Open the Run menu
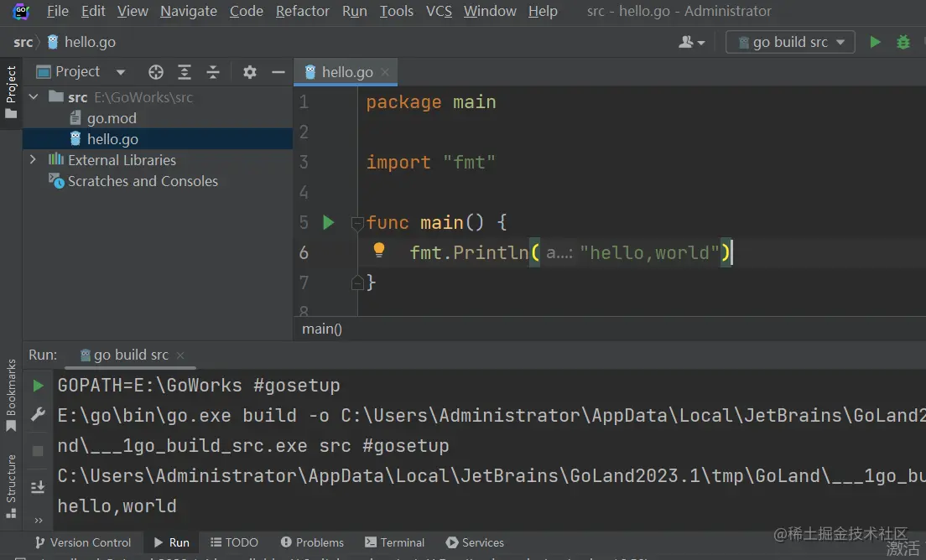926x560 pixels. (354, 11)
